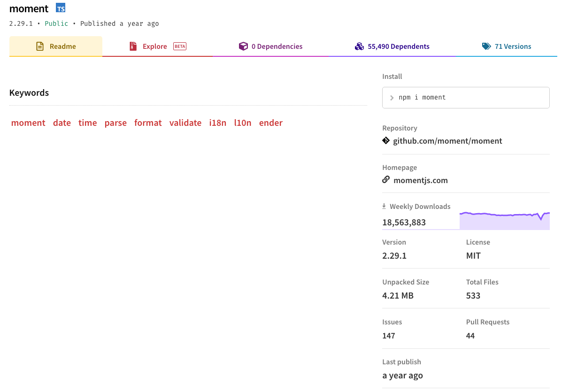Select the 'time' keyword link
This screenshot has height=392, width=577.
(x=88, y=123)
